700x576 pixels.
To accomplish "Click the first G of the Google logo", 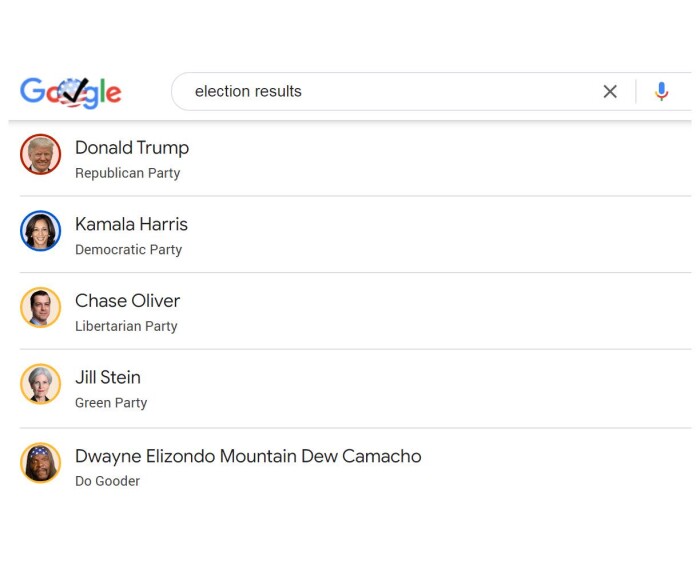I will pyautogui.click(x=33, y=91).
